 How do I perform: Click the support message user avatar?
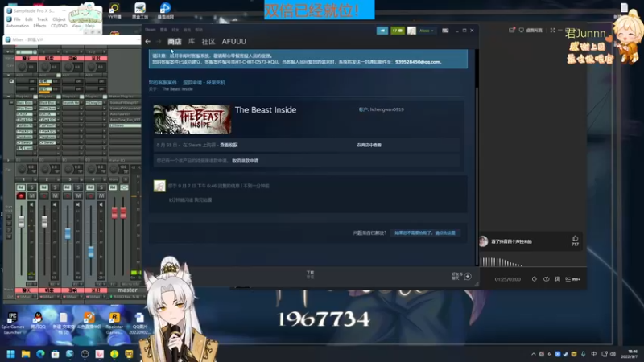pos(159,186)
